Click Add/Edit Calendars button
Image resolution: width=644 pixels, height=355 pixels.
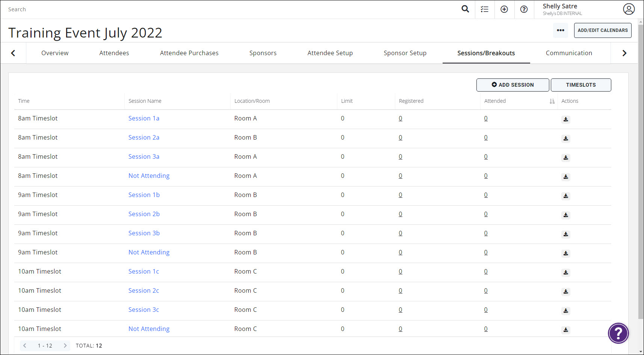point(602,30)
